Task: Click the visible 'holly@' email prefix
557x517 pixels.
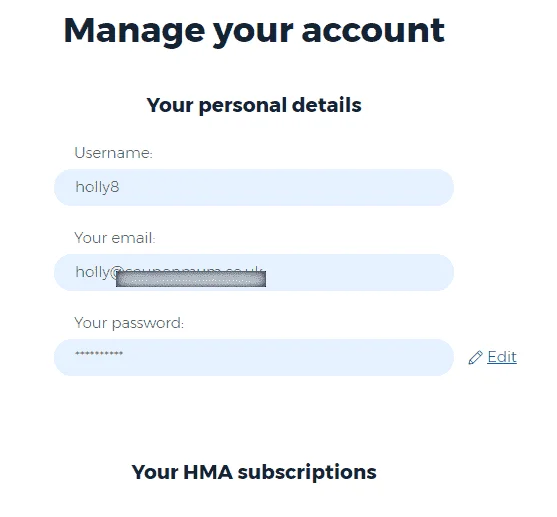Action: (96, 273)
